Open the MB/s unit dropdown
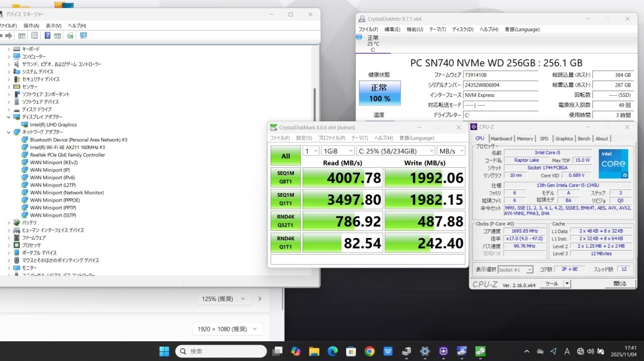Image resolution: width=644 pixels, height=361 pixels. (x=451, y=151)
